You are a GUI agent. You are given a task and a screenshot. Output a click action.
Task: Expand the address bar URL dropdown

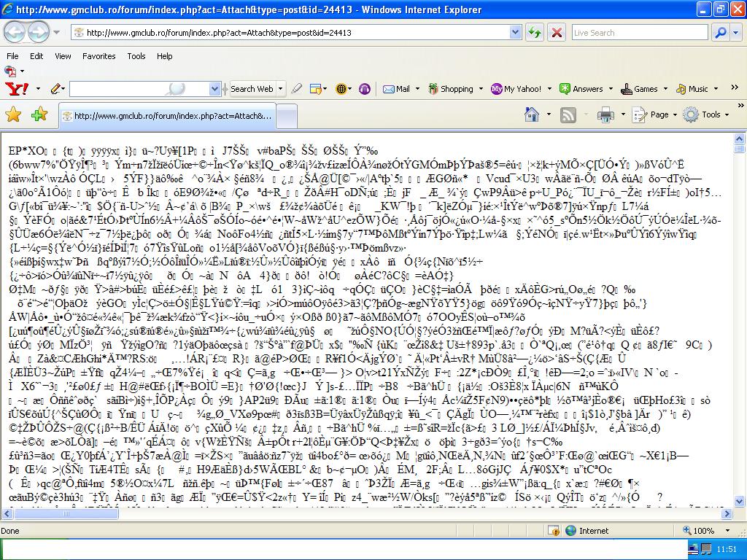[515, 33]
